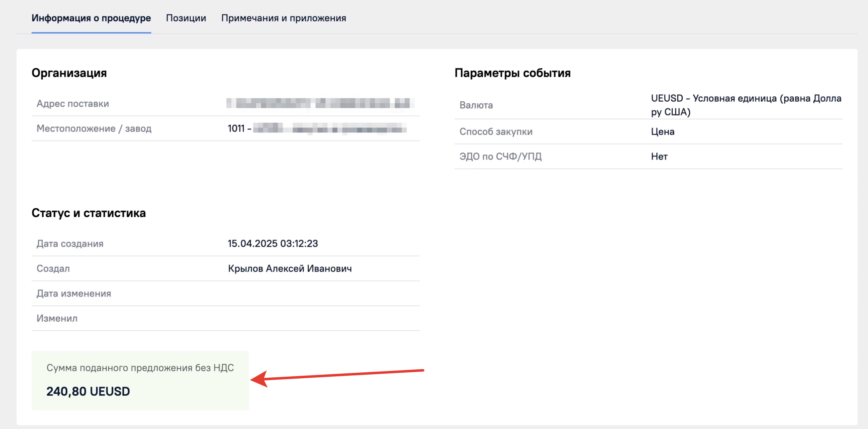Click the Местоположение / завод value 1011
Viewport: 868px width, 429px height.
[x=236, y=128]
